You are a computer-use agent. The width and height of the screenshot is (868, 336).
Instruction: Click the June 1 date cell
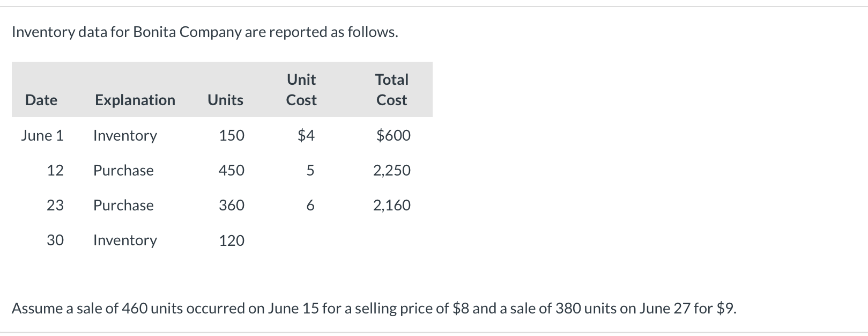tap(42, 135)
